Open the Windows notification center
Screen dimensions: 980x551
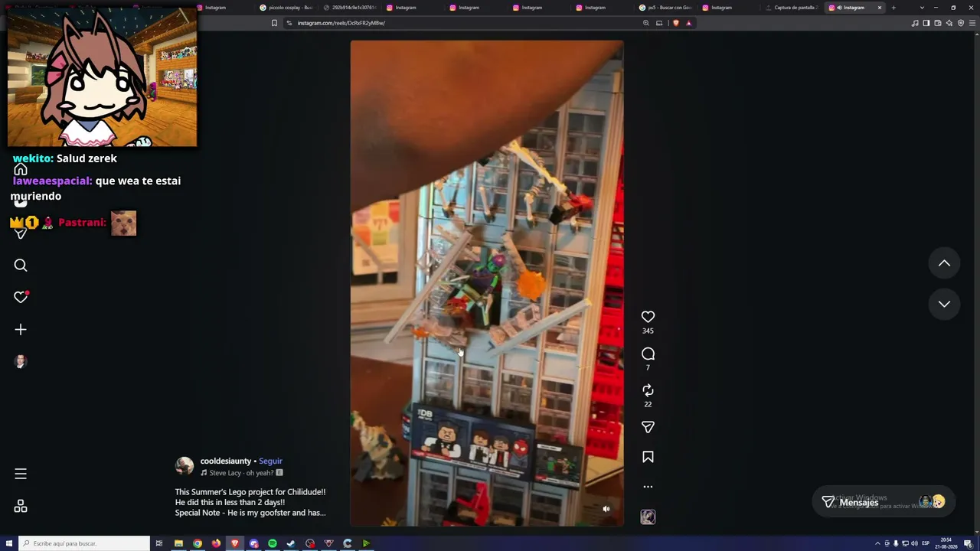[969, 543]
